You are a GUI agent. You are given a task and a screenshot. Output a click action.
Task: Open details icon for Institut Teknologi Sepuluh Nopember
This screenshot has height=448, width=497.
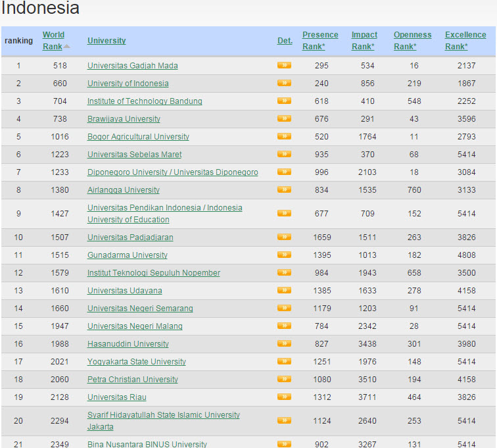coord(284,272)
